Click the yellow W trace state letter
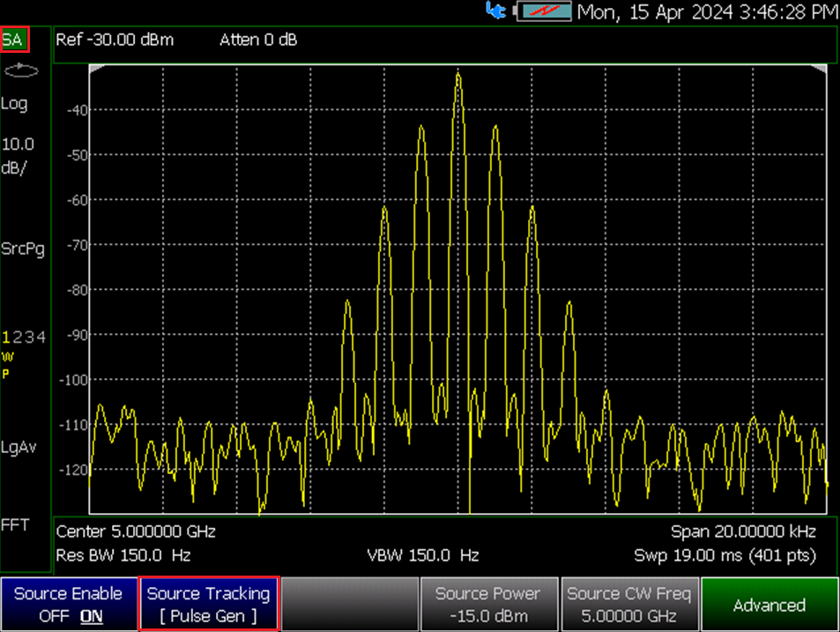The height and width of the screenshot is (632, 840). [7, 357]
